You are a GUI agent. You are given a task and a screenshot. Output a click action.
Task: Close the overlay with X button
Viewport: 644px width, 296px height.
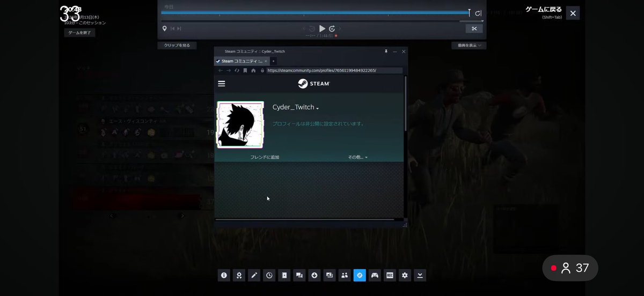573,13
